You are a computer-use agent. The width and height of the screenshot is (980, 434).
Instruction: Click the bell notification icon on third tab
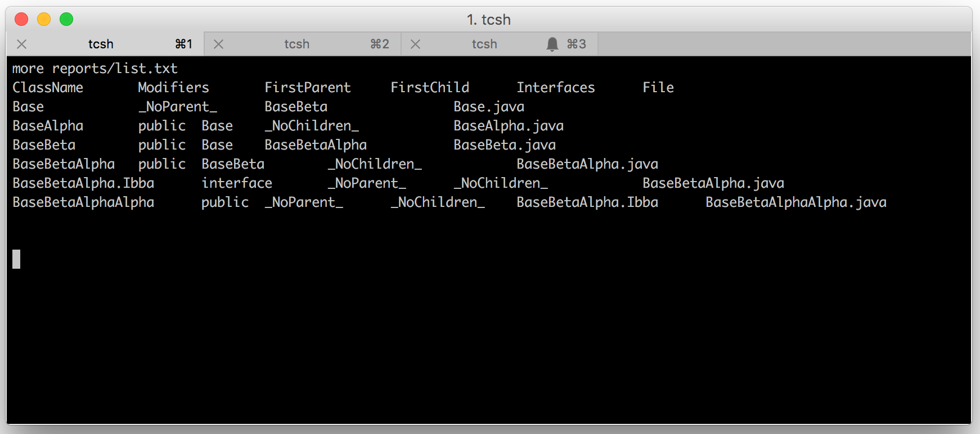pyautogui.click(x=552, y=44)
